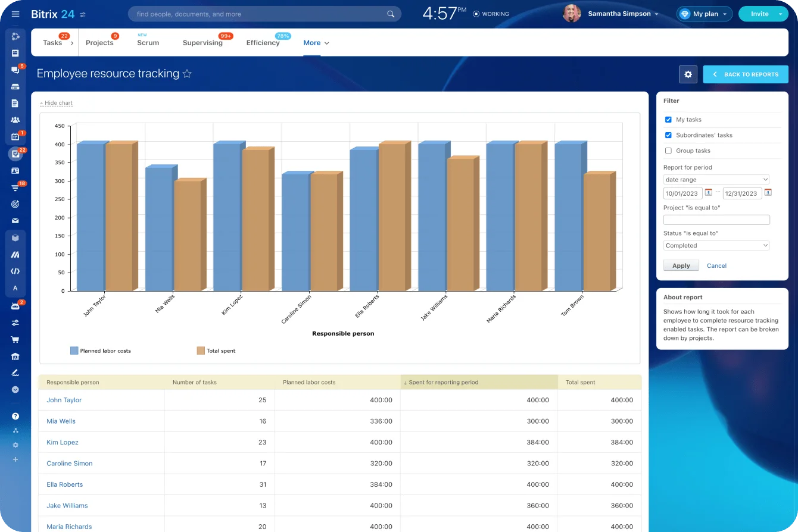Open report settings via the gear icon
Image resolution: width=798 pixels, height=532 pixels.
688,74
